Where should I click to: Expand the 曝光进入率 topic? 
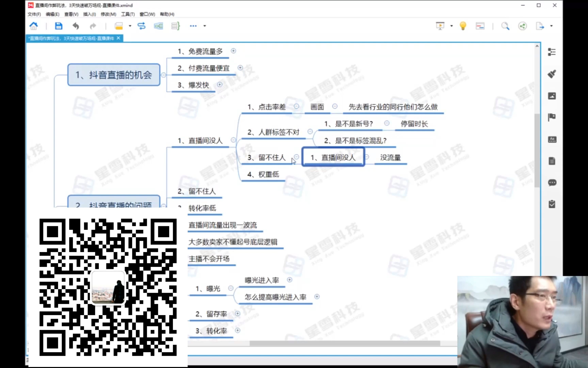289,280
